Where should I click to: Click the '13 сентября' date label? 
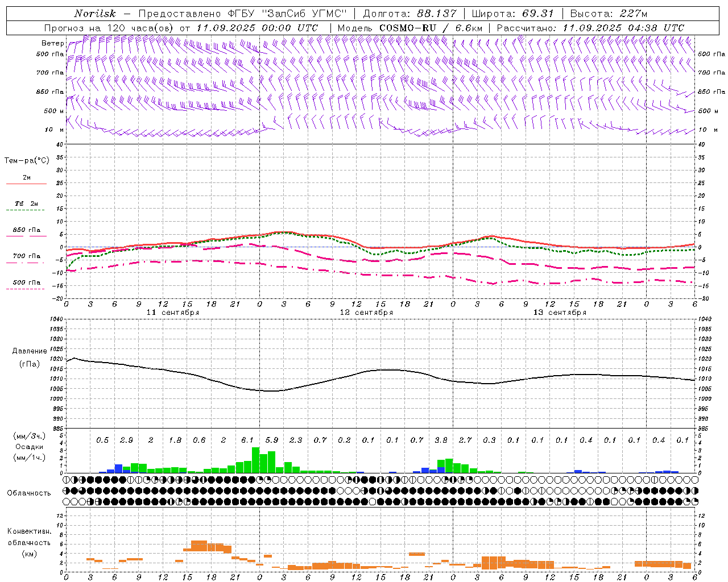560,313
